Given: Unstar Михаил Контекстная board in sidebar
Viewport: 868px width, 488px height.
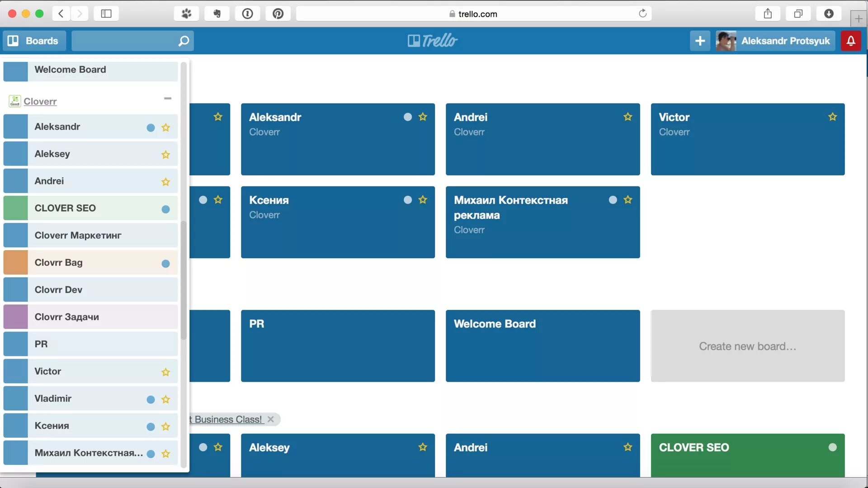Looking at the screenshot, I should [166, 454].
